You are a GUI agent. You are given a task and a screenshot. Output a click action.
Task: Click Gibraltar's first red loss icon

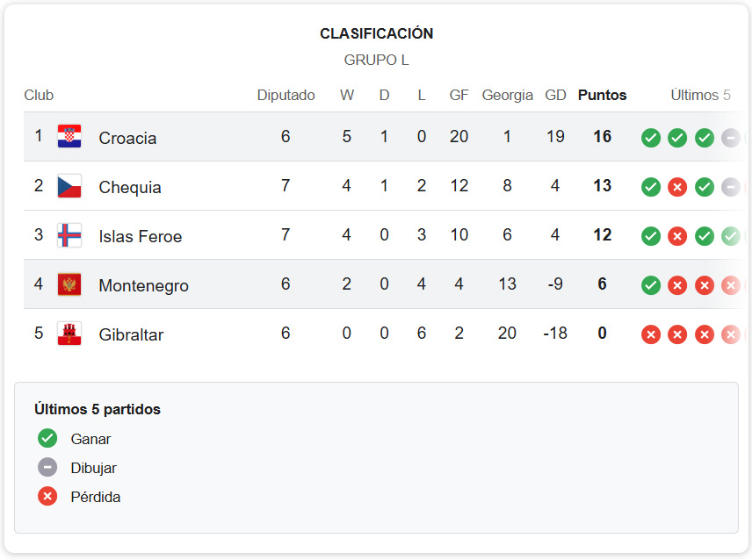point(651,334)
